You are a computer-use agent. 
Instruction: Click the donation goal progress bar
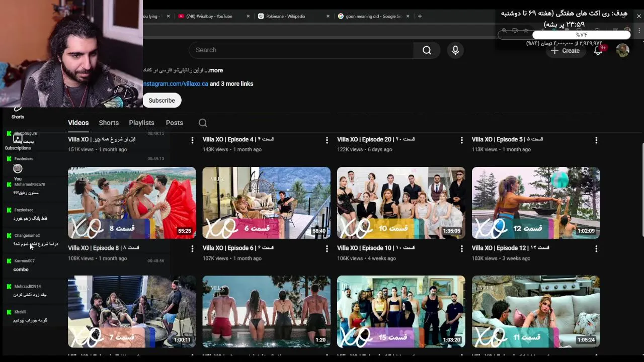(563, 35)
